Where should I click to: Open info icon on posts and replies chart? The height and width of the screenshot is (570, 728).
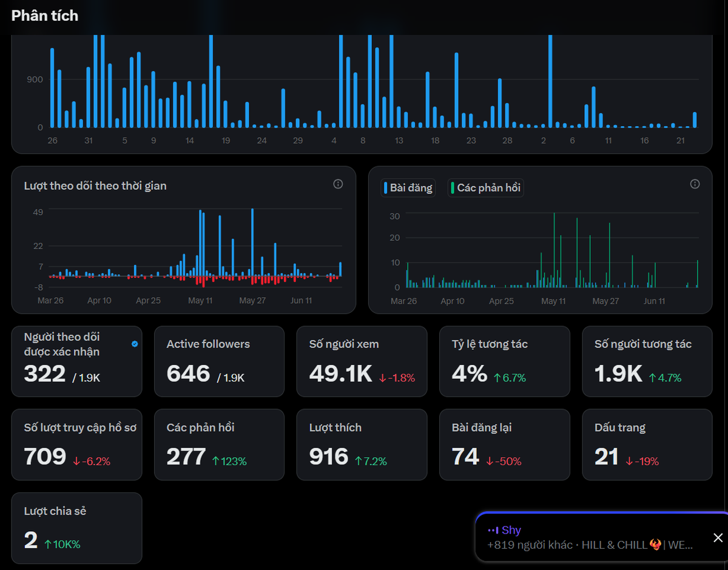[695, 184]
